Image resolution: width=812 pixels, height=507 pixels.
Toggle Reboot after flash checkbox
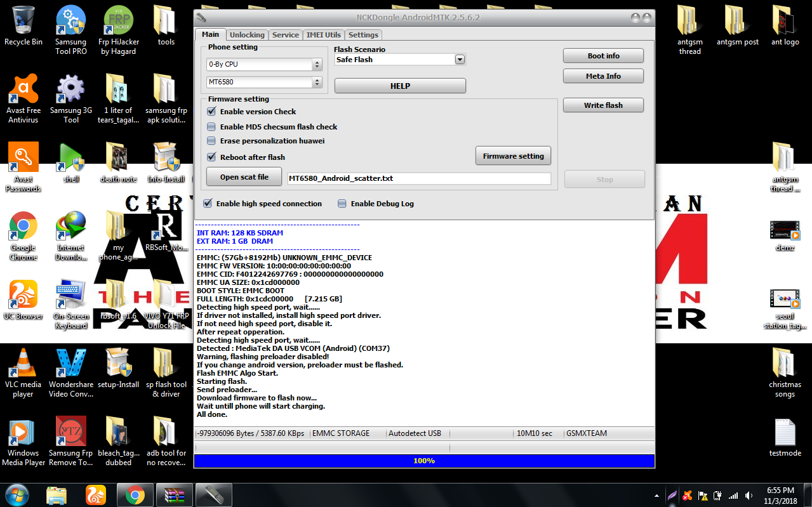click(x=211, y=157)
